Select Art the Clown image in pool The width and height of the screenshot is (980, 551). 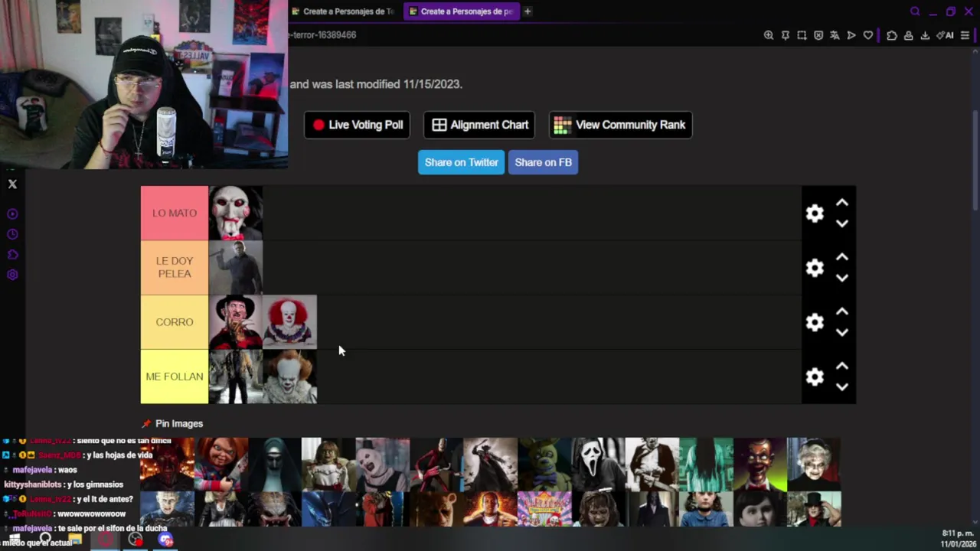click(382, 465)
